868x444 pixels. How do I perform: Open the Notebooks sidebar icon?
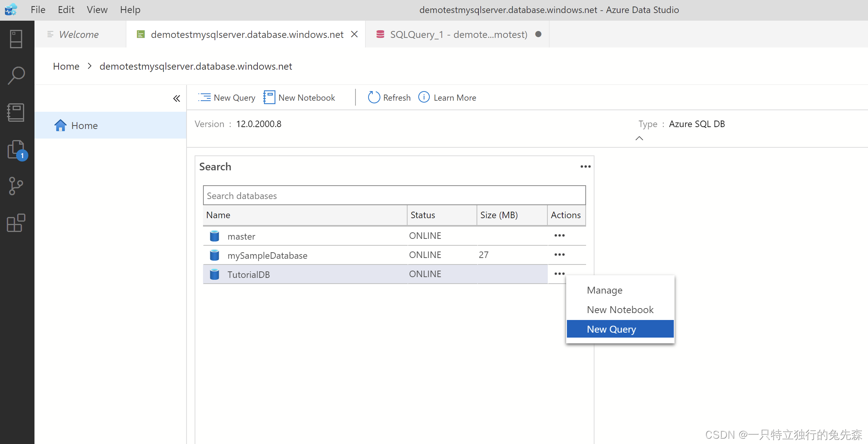[x=16, y=113]
